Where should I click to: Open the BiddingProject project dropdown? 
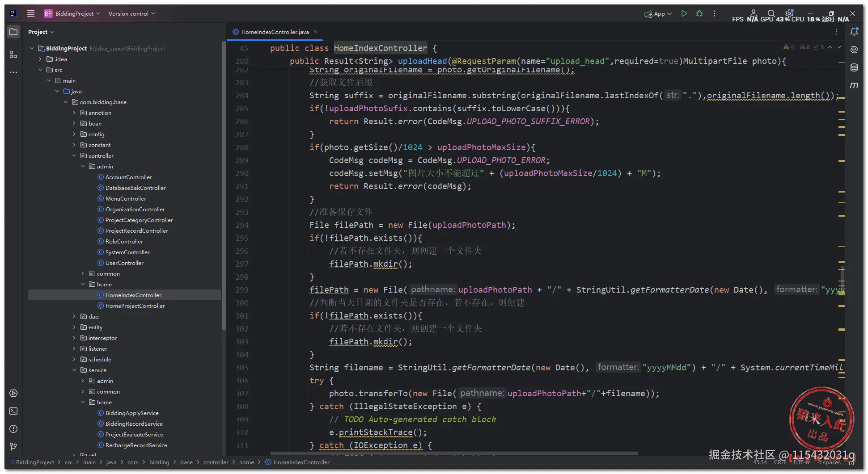tap(72, 13)
